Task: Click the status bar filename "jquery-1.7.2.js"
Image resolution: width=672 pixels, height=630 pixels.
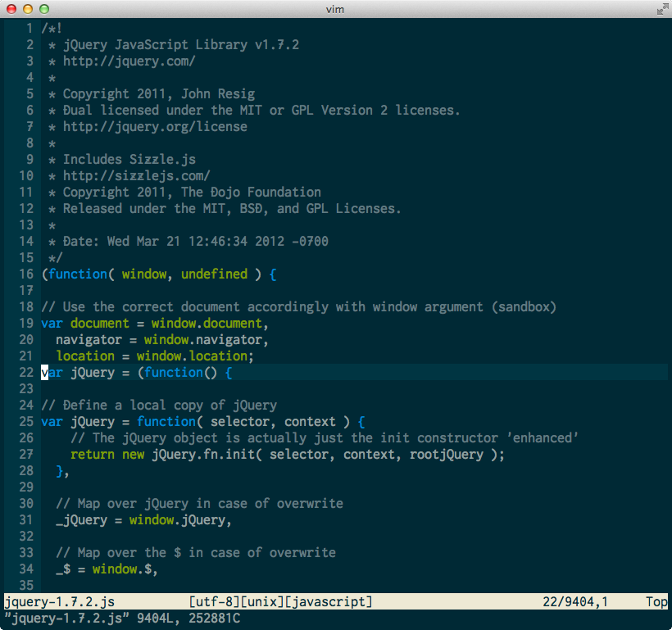Action: pos(60,601)
